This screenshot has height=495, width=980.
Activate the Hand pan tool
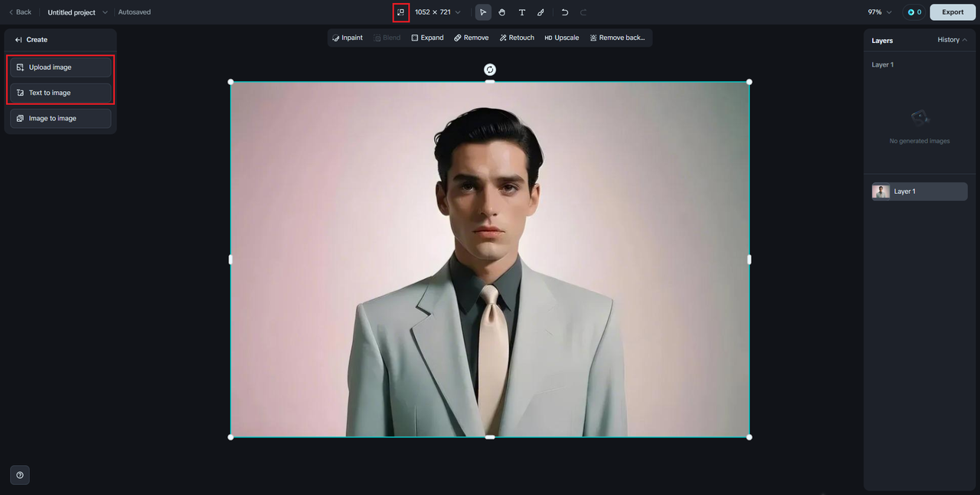click(502, 12)
